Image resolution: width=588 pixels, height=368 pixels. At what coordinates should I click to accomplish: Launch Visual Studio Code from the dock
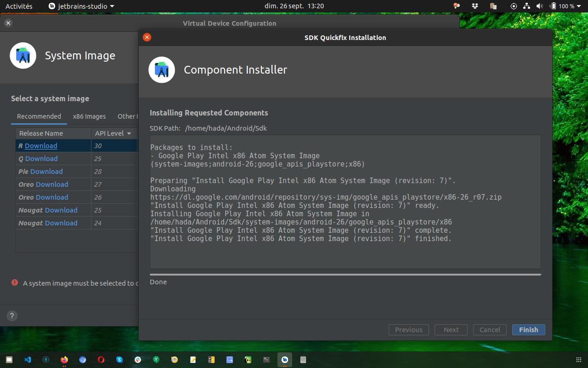28,360
